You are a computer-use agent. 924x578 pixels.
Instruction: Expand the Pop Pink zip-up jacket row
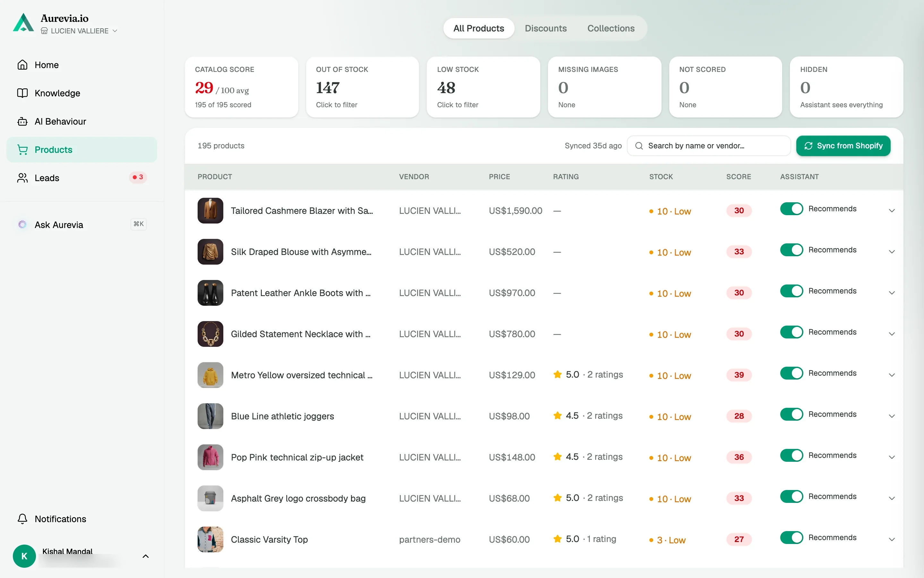pyautogui.click(x=892, y=457)
